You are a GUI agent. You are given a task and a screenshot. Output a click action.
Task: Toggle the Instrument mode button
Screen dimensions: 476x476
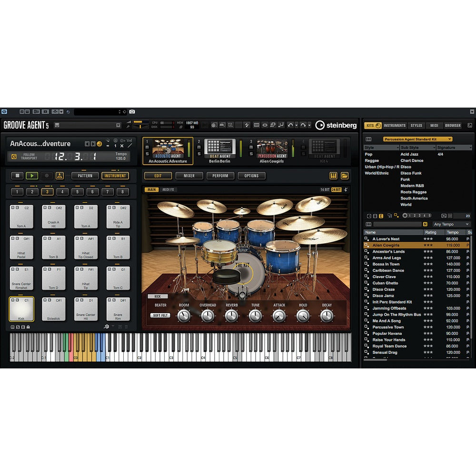click(x=115, y=176)
